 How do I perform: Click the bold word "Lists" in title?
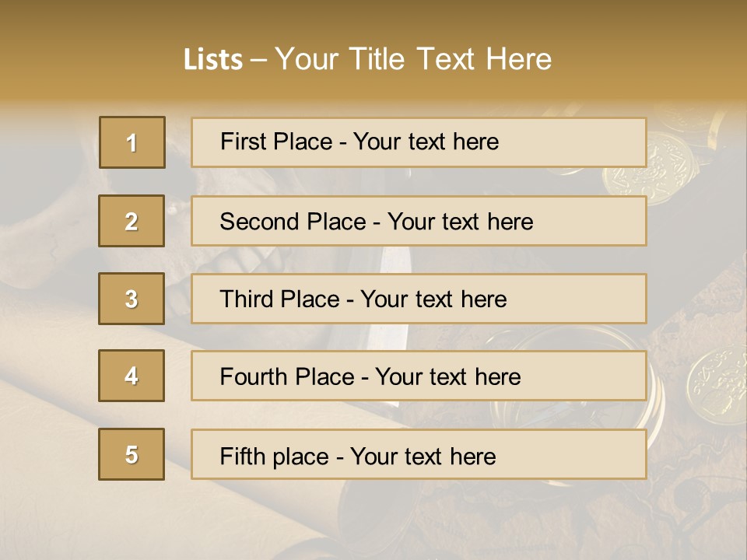(x=212, y=59)
